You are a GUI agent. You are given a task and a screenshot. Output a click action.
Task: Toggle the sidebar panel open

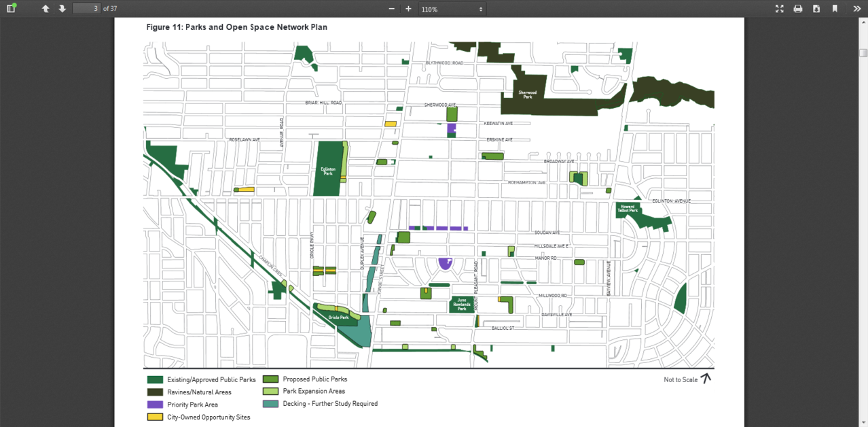(x=11, y=9)
